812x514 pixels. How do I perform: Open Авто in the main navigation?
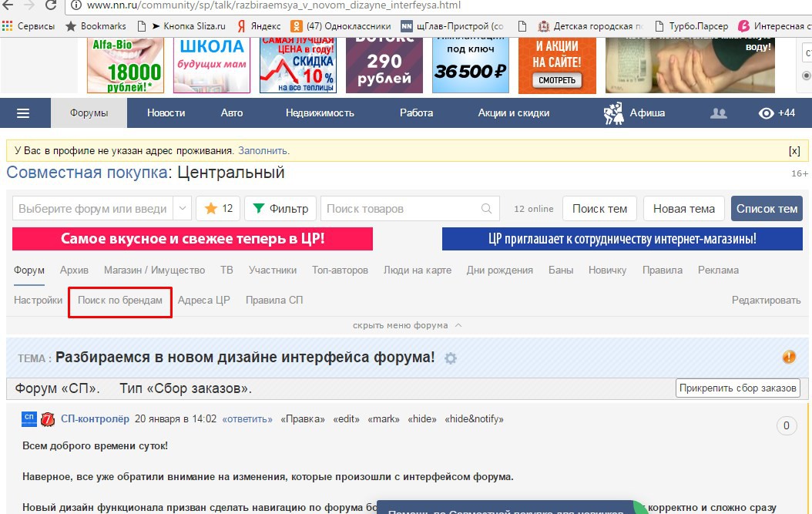231,113
